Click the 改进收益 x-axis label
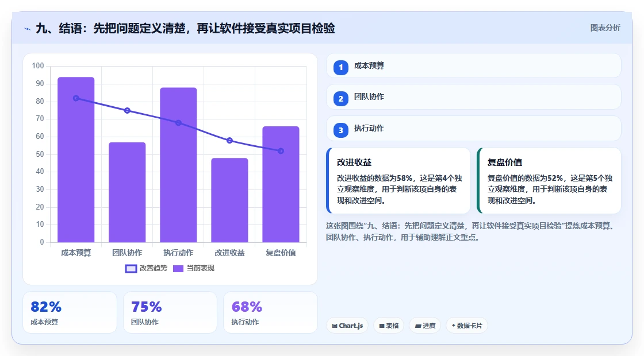Image resolution: width=644 pixels, height=356 pixels. (x=229, y=253)
